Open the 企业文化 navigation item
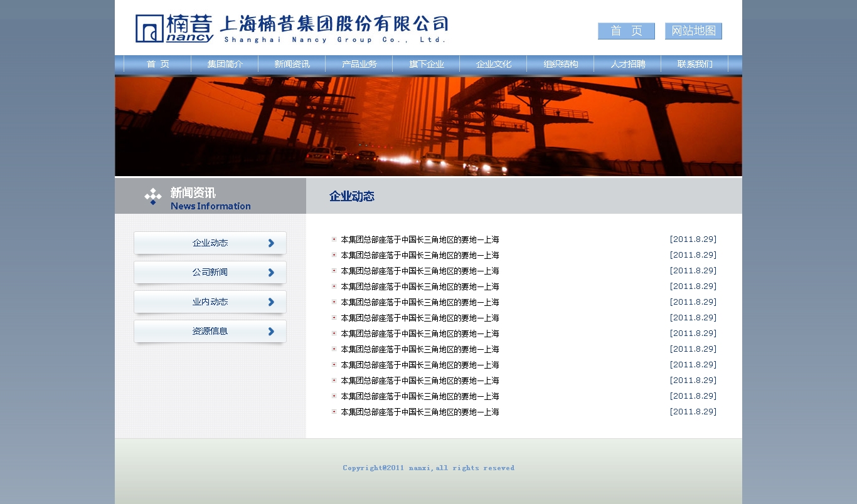 493,64
